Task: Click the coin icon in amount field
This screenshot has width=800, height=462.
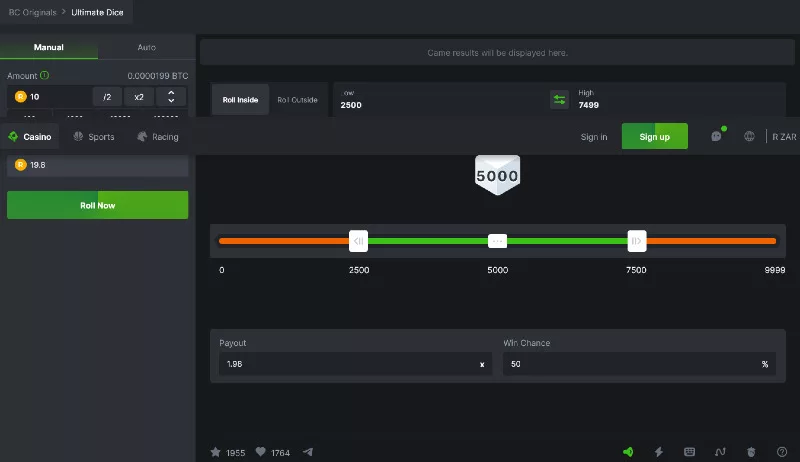Action: coord(20,96)
